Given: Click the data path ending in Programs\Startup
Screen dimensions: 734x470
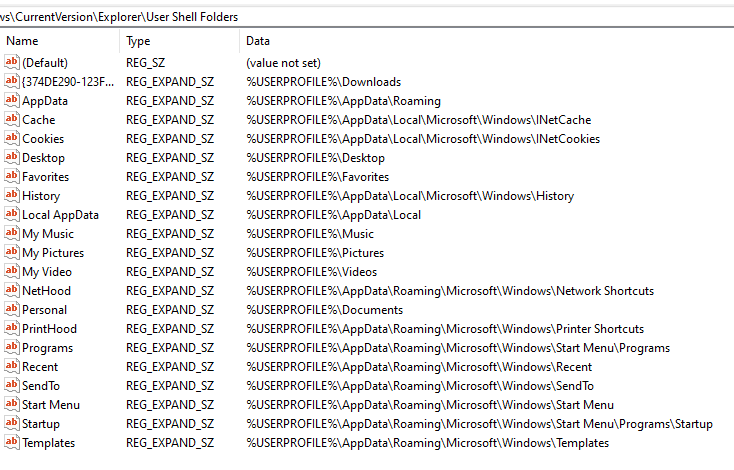Looking at the screenshot, I should coord(479,424).
